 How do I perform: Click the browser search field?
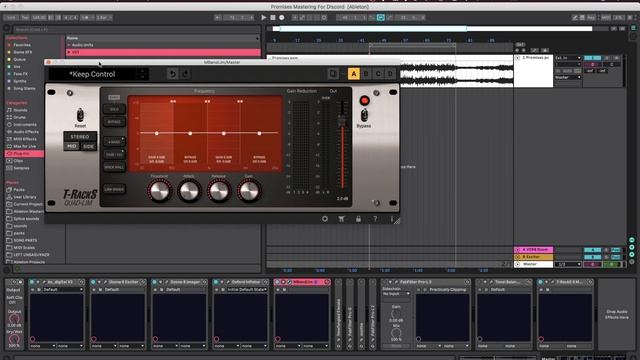[137, 29]
